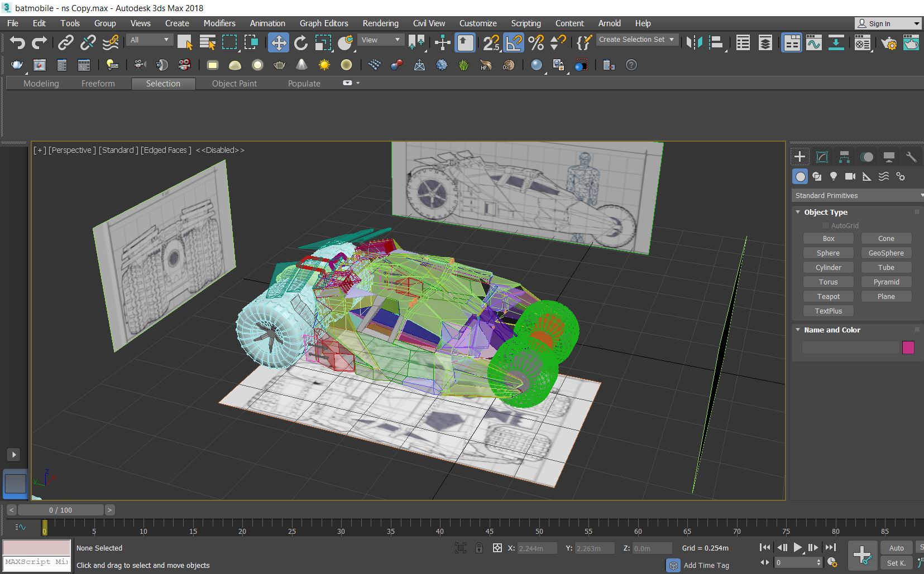Open the Sign In dropdown
This screenshot has height=574, width=924.
888,23
